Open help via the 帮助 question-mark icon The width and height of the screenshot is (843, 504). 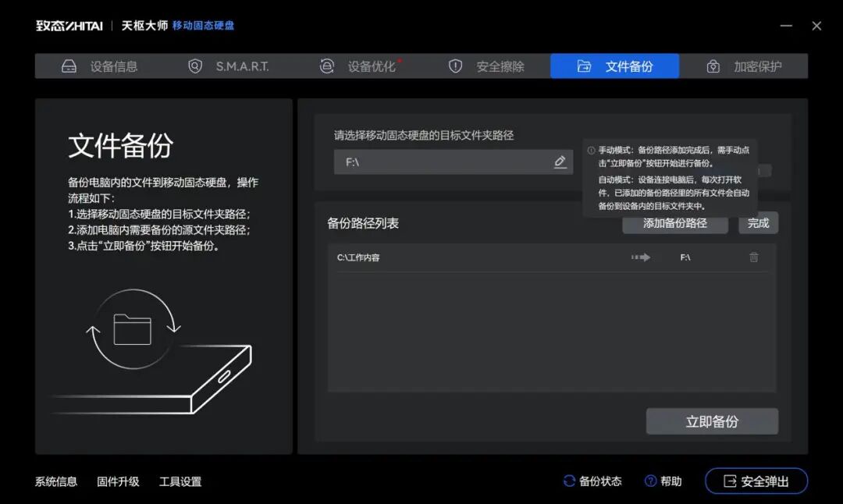[649, 481]
